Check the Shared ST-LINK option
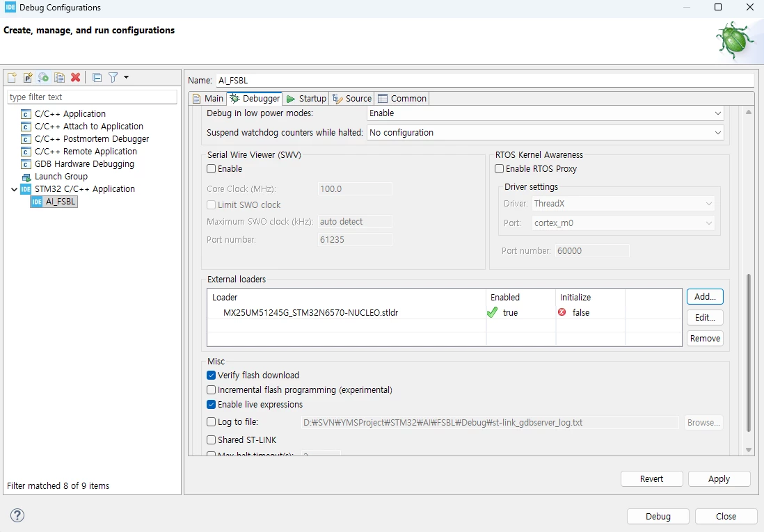Image resolution: width=764 pixels, height=532 pixels. click(x=211, y=440)
